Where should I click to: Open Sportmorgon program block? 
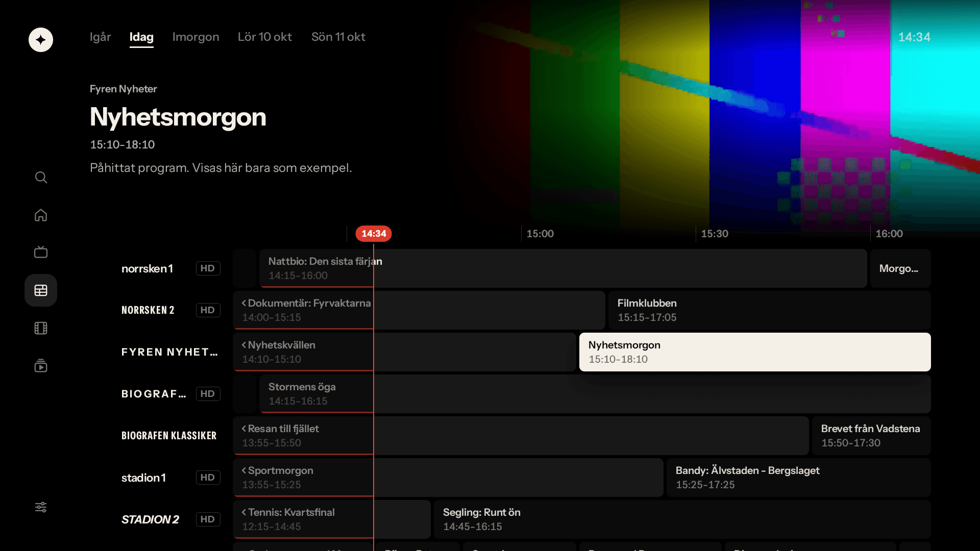(448, 478)
